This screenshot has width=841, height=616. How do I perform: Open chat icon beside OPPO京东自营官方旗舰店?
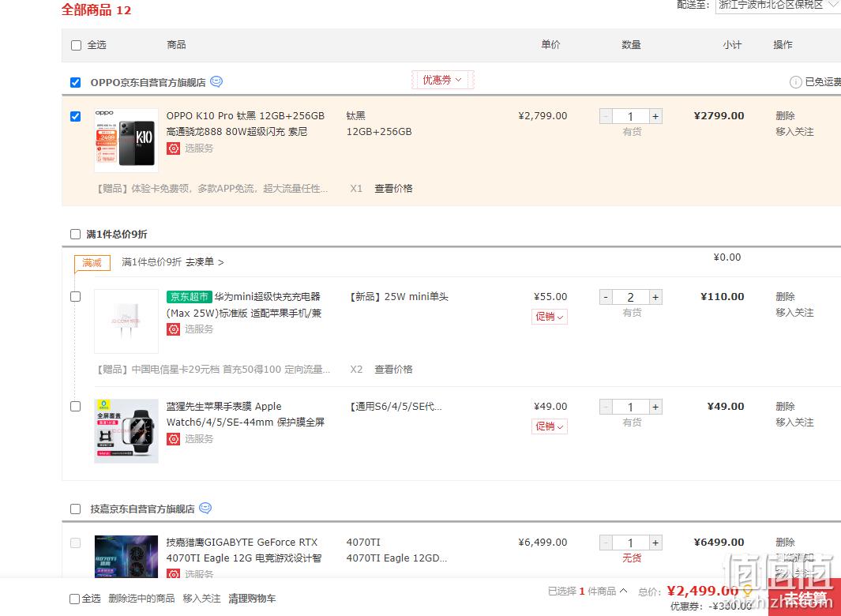[x=216, y=81]
